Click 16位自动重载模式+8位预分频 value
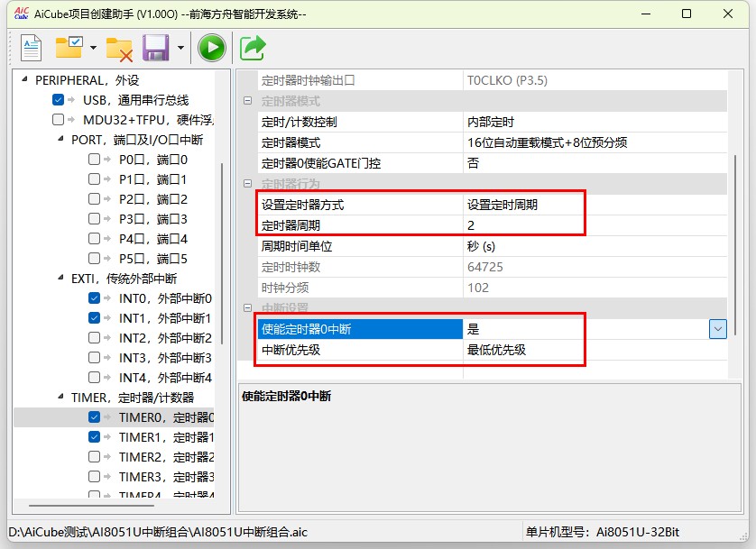 [x=595, y=142]
